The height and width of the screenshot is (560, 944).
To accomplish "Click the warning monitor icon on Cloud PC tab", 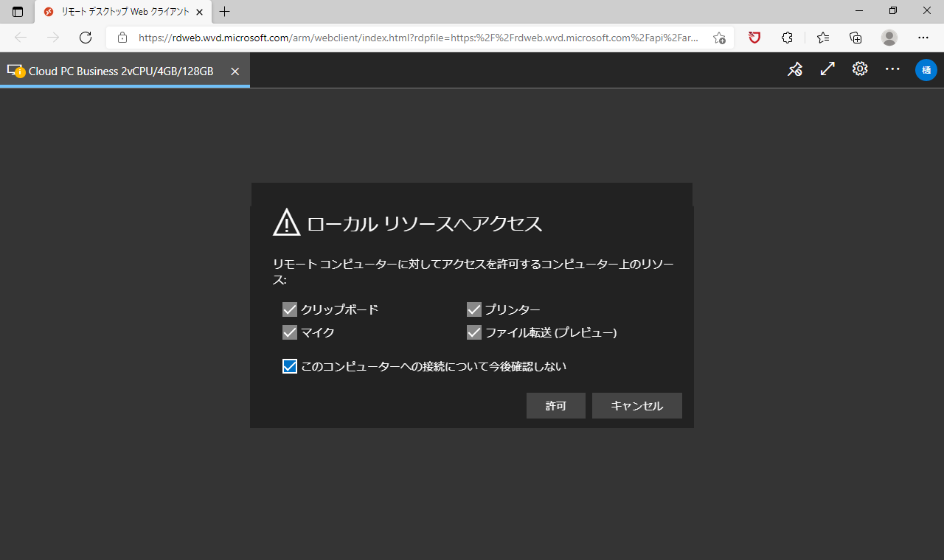I will point(15,71).
